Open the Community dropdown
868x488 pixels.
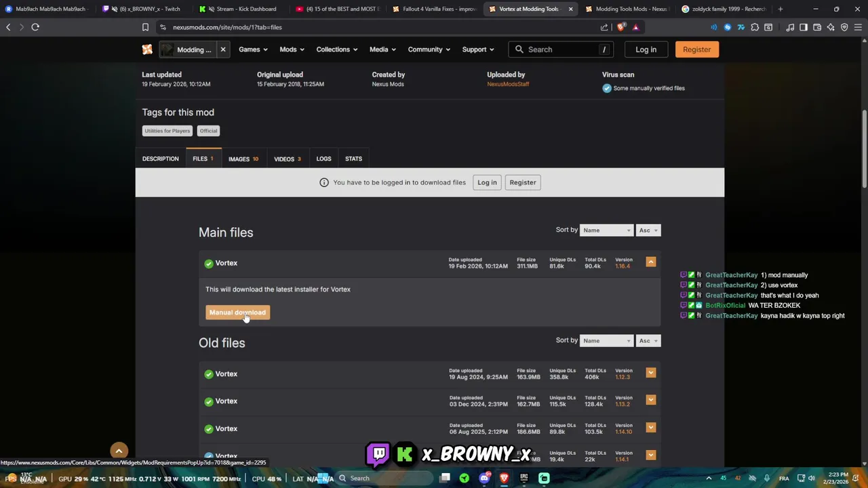429,49
